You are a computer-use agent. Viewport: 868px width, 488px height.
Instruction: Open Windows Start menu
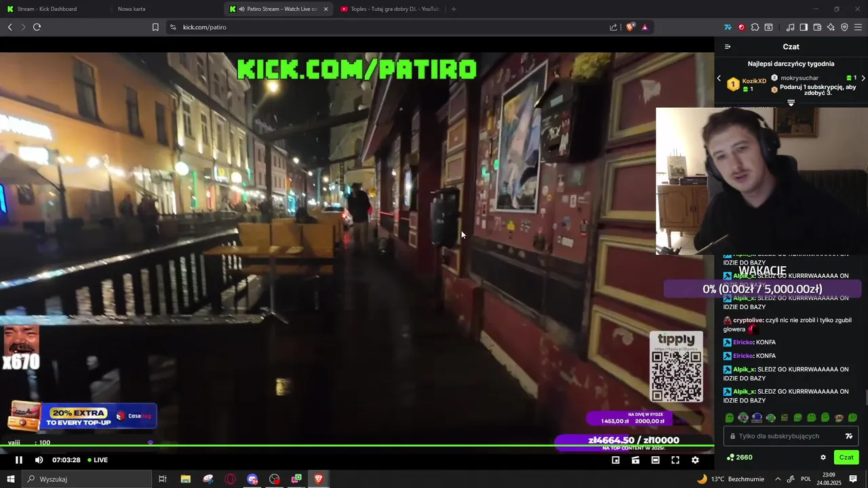point(11,479)
